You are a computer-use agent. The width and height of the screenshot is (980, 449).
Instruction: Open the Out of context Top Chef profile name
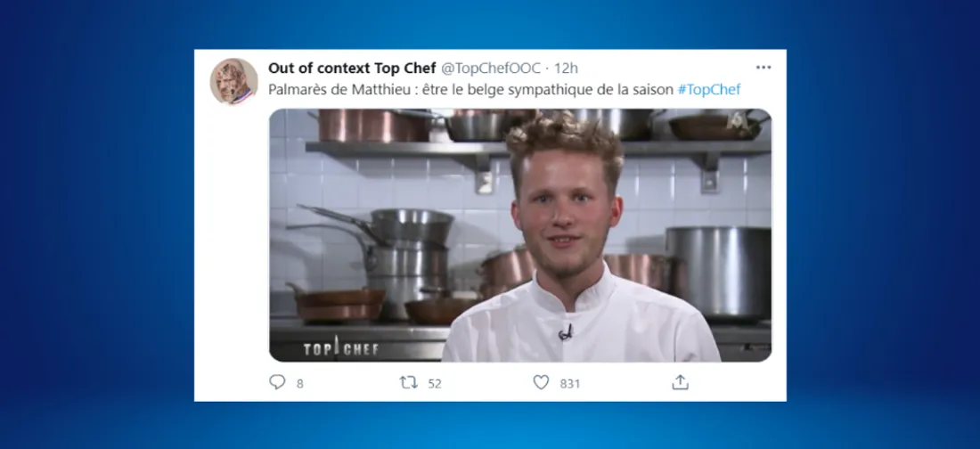352,69
